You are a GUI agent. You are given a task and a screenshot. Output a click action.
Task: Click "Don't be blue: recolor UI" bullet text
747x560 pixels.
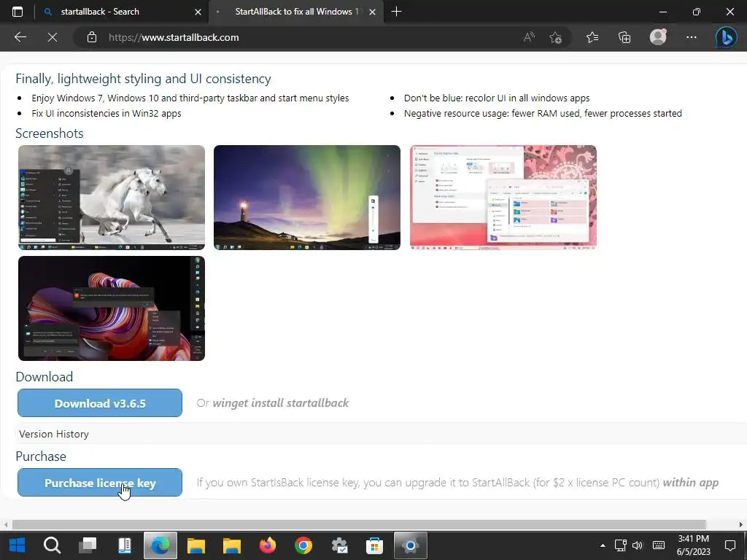click(x=497, y=98)
